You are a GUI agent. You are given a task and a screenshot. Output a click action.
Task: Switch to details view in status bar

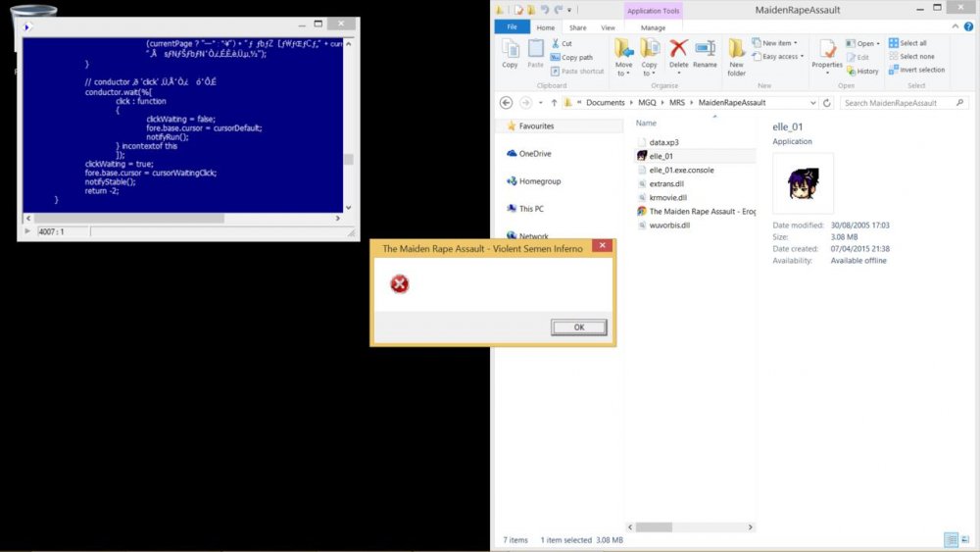[949, 540]
